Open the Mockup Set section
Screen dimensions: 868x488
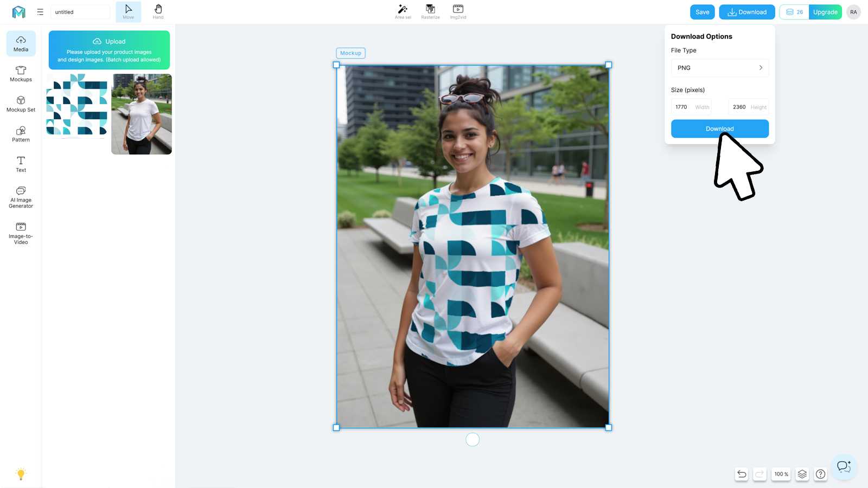pyautogui.click(x=21, y=104)
